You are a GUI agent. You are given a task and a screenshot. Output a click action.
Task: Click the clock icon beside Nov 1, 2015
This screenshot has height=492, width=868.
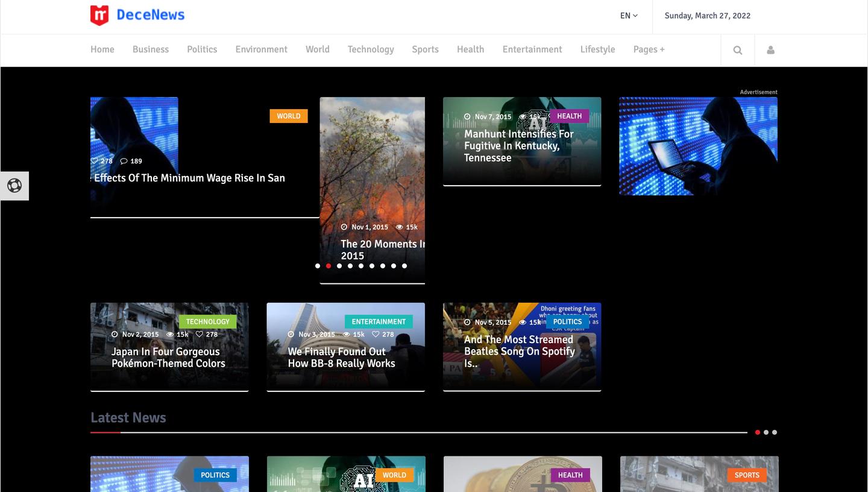[x=344, y=227]
